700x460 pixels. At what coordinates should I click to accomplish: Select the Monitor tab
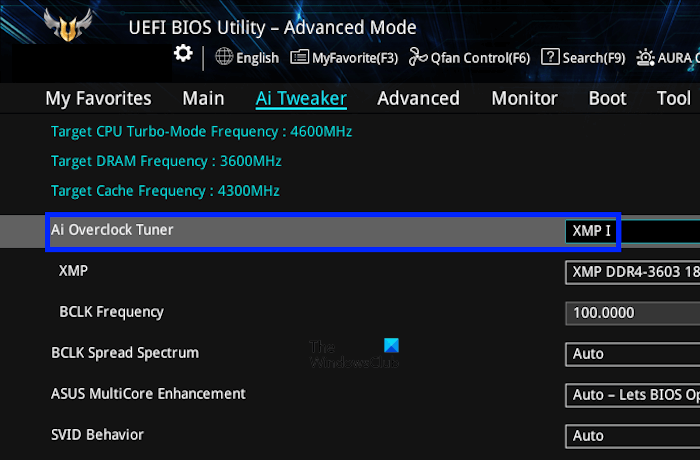coord(524,98)
